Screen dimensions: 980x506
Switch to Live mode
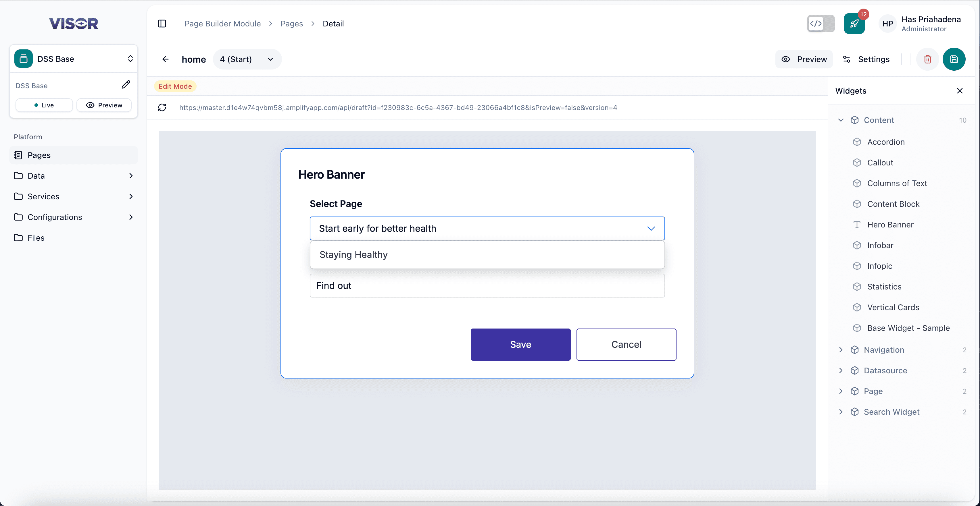click(x=44, y=105)
